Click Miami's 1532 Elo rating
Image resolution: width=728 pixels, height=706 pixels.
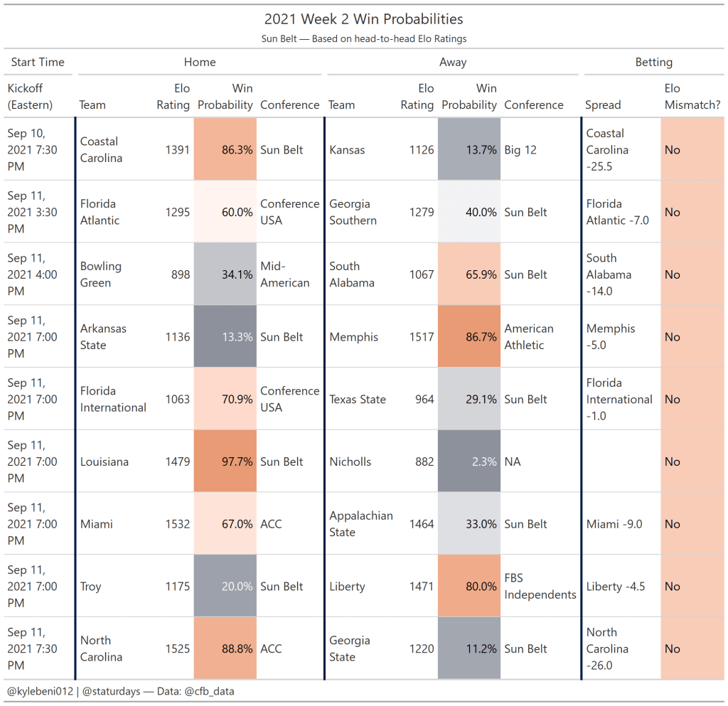tap(177, 524)
